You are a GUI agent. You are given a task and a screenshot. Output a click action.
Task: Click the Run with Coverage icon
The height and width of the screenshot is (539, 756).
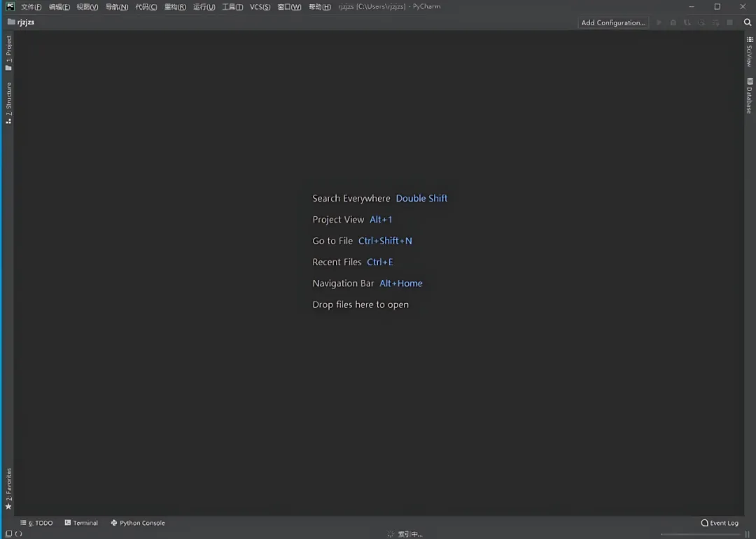687,22
